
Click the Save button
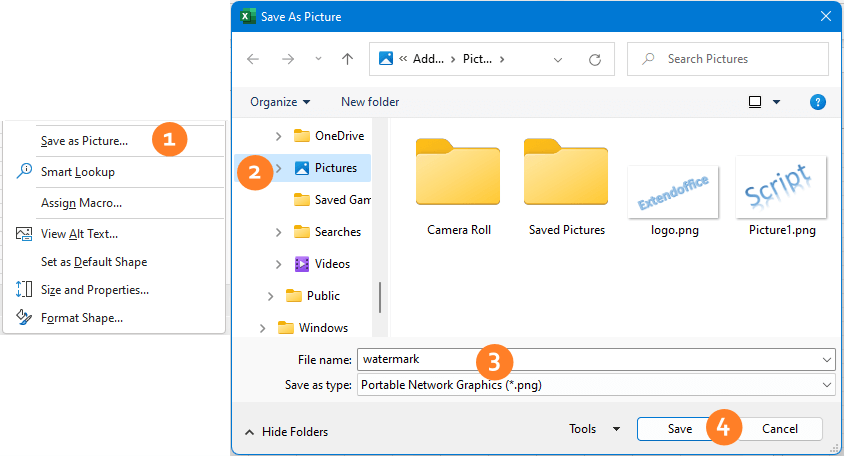[x=680, y=429]
